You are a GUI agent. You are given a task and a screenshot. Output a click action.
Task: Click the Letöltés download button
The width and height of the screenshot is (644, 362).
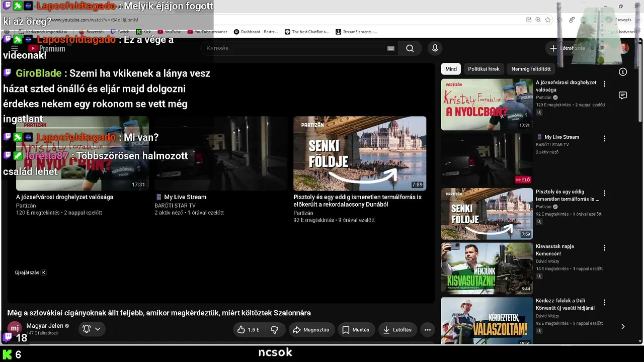pyautogui.click(x=397, y=330)
